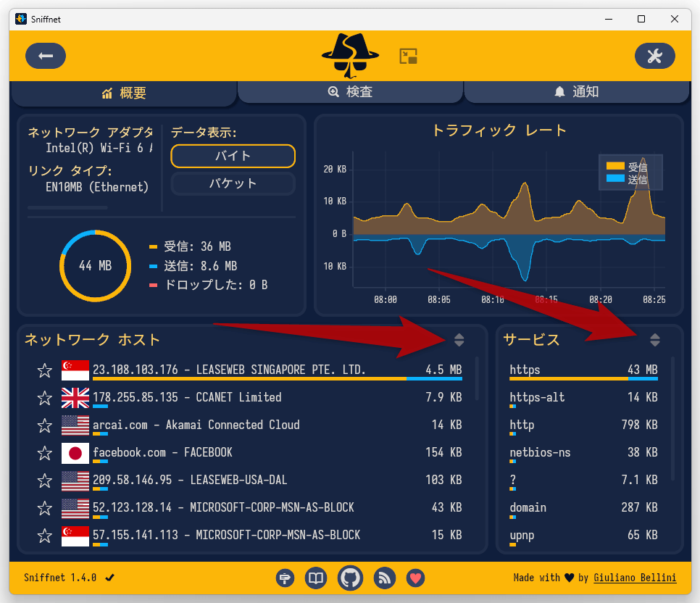Image resolution: width=700 pixels, height=603 pixels.
Task: Select the http service entry
Action: [x=583, y=425]
